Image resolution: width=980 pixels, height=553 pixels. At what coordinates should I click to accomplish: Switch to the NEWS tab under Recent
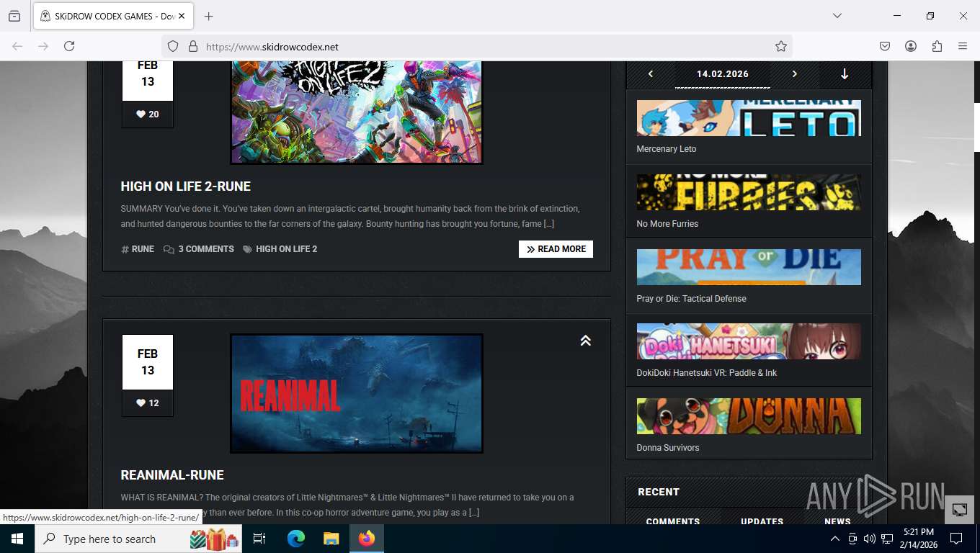pyautogui.click(x=837, y=520)
